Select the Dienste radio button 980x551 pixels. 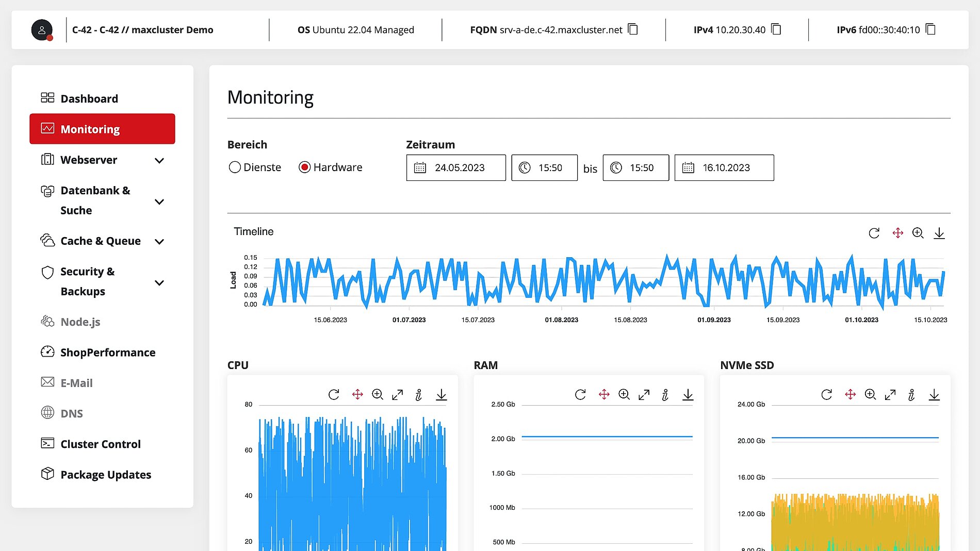pos(235,168)
